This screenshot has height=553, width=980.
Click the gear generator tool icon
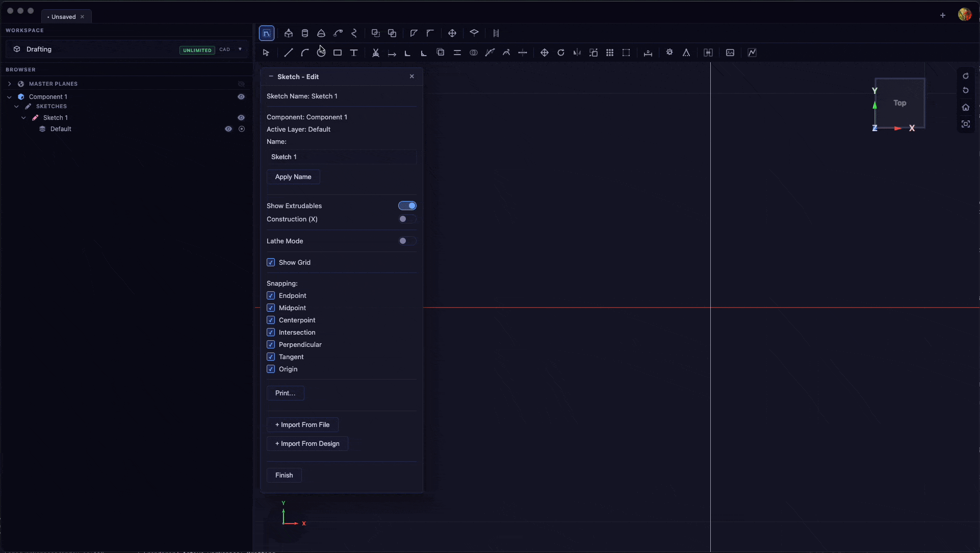click(669, 53)
